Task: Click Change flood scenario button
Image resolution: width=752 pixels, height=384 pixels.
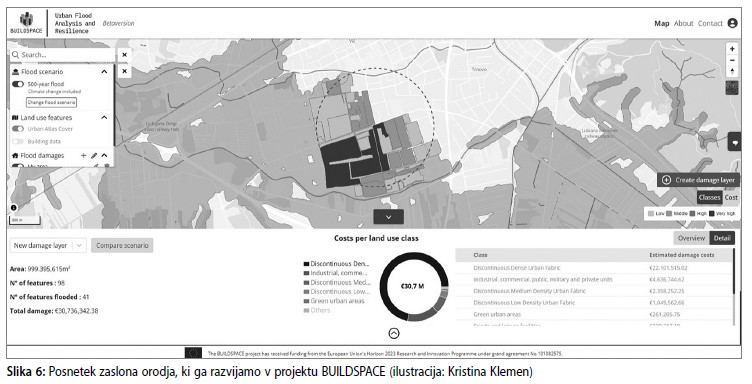Action: click(51, 103)
